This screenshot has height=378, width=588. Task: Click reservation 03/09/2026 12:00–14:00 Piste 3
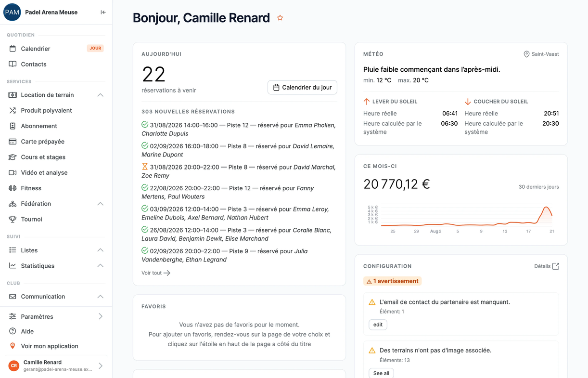(239, 213)
